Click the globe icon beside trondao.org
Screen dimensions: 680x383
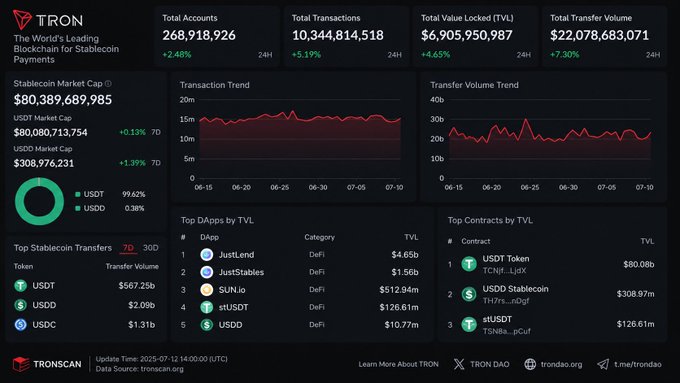pyautogui.click(x=530, y=364)
